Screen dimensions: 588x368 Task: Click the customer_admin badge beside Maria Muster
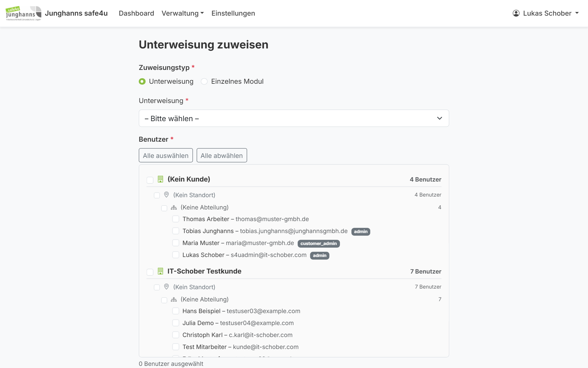click(318, 243)
